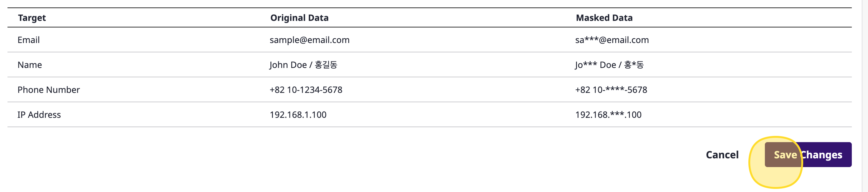
Task: Click the Save Changes button
Action: point(808,155)
